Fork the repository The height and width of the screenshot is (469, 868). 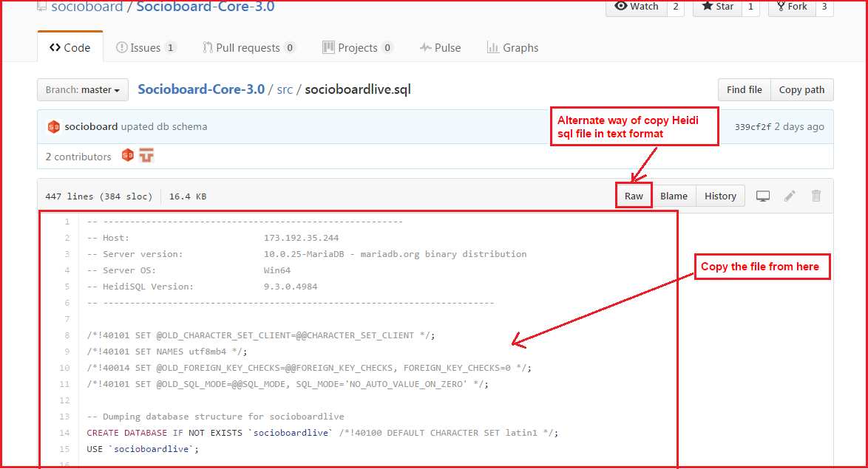click(x=792, y=7)
